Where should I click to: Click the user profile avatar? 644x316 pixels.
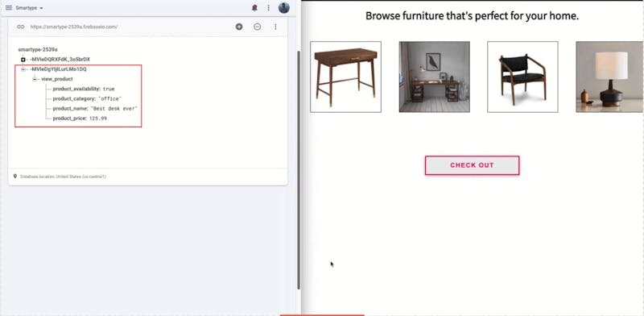coord(284,7)
